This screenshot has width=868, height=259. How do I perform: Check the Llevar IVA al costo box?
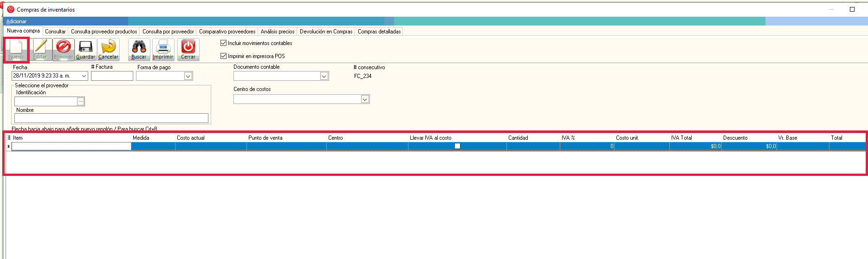point(457,146)
